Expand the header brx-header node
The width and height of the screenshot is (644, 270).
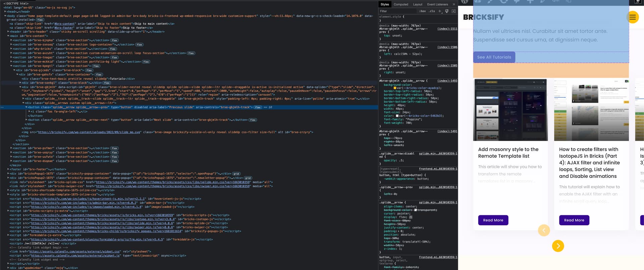[8, 32]
